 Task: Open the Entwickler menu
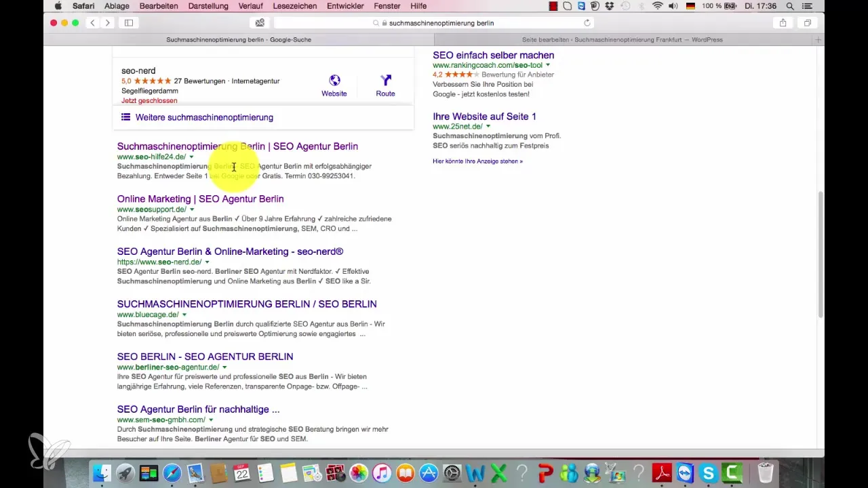point(346,6)
